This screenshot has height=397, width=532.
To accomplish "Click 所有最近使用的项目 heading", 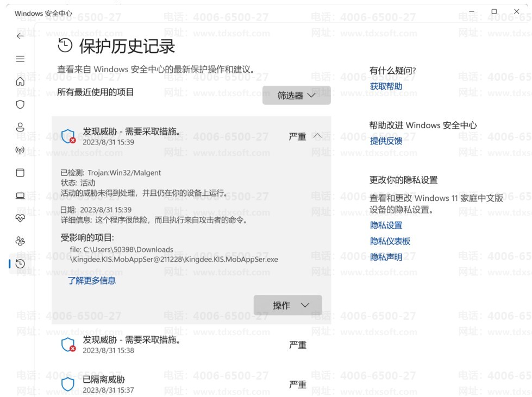I will (95, 92).
